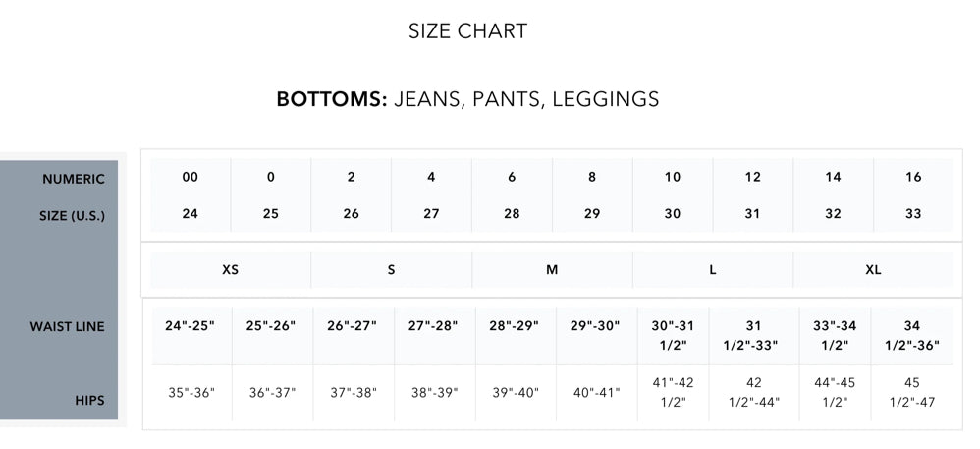The height and width of the screenshot is (449, 980).
Task: Click the SIZE CHART title
Action: (x=468, y=31)
